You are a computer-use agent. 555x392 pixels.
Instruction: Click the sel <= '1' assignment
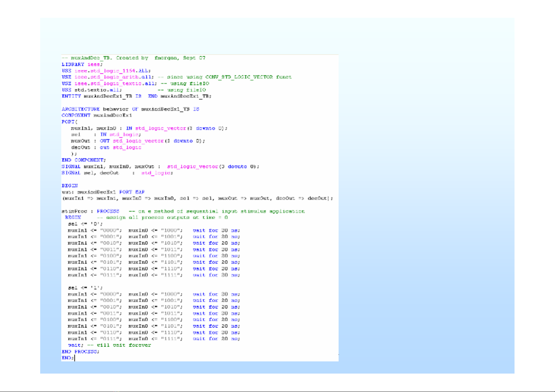(85, 288)
